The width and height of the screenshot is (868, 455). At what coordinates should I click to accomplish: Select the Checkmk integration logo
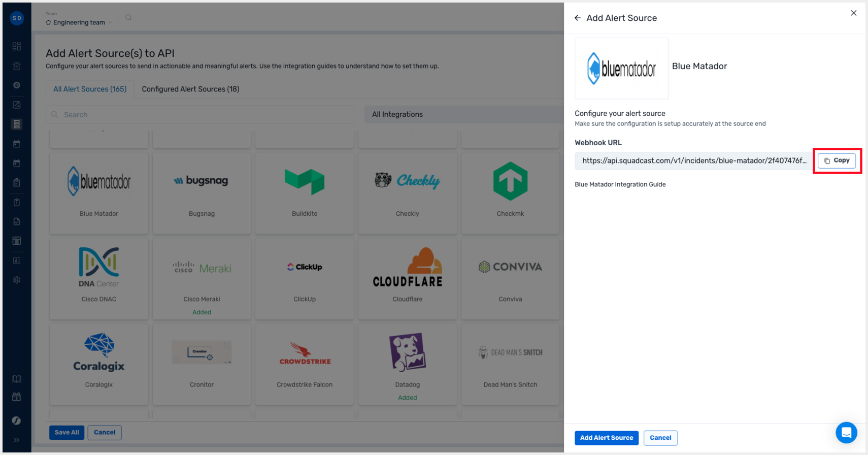[x=510, y=181]
